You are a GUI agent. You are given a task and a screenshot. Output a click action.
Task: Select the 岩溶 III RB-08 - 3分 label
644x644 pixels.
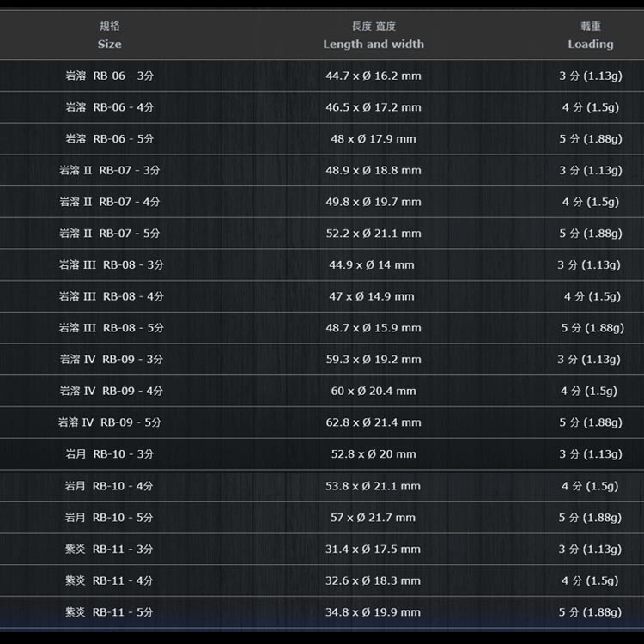click(112, 265)
